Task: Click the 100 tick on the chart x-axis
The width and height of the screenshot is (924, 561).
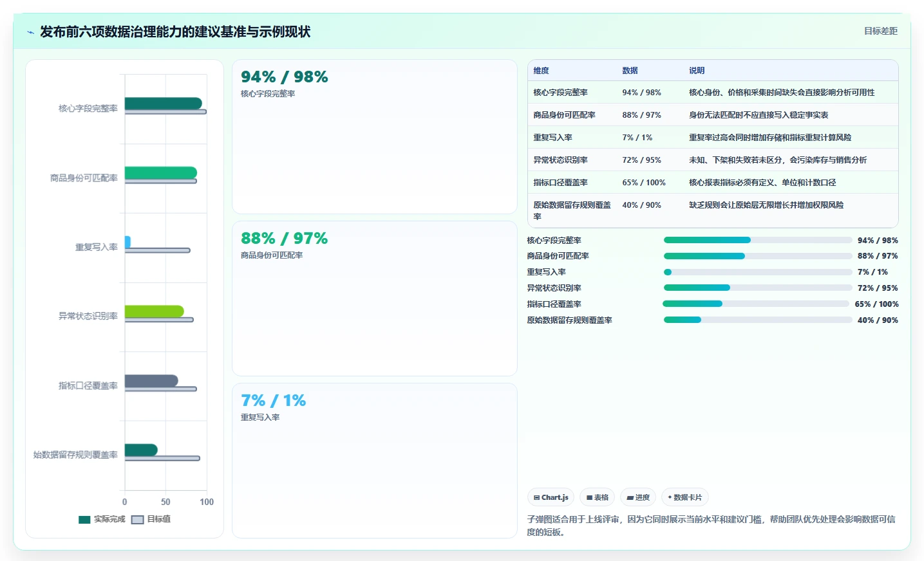Action: [207, 502]
